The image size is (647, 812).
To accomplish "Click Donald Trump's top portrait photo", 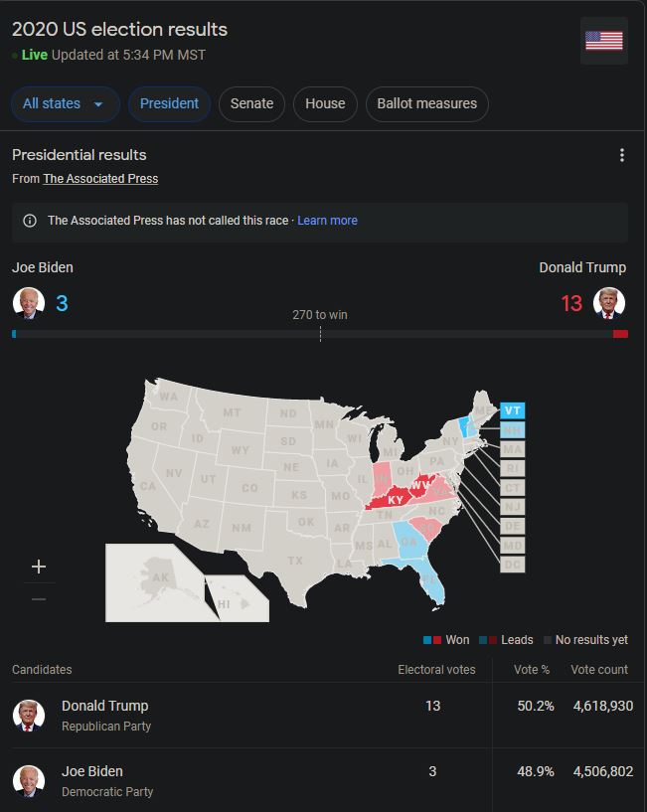I will point(609,303).
